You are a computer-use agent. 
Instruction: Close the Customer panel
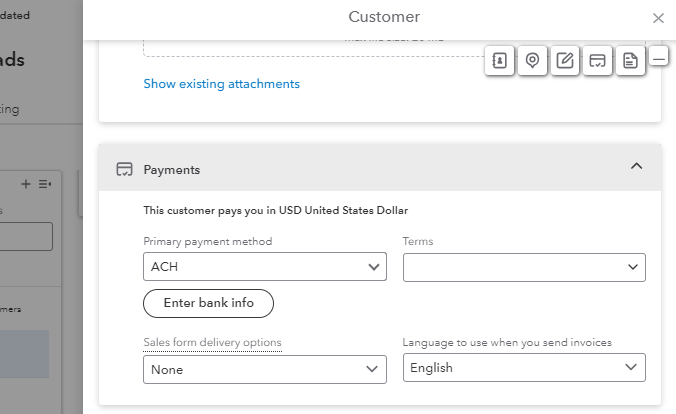pyautogui.click(x=658, y=18)
